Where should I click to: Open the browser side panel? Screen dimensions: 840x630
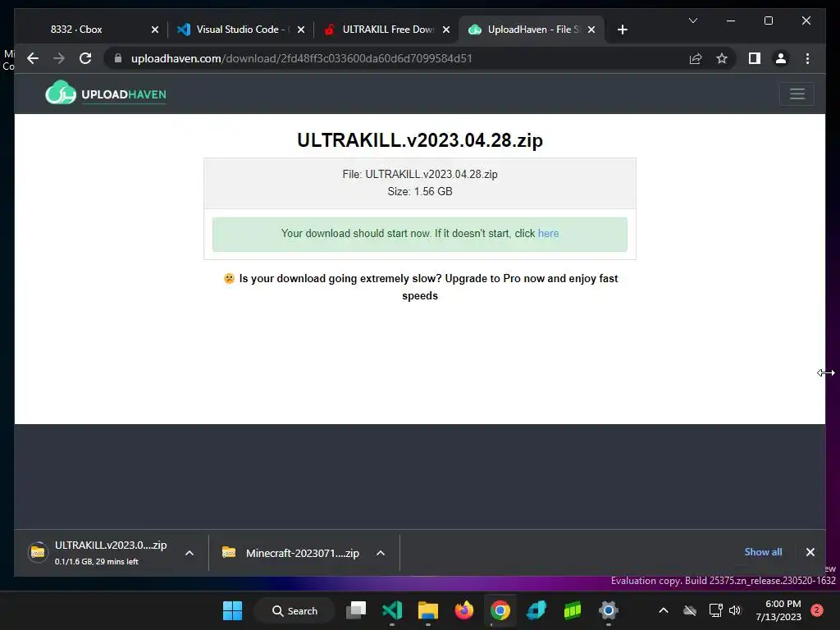[x=755, y=58]
